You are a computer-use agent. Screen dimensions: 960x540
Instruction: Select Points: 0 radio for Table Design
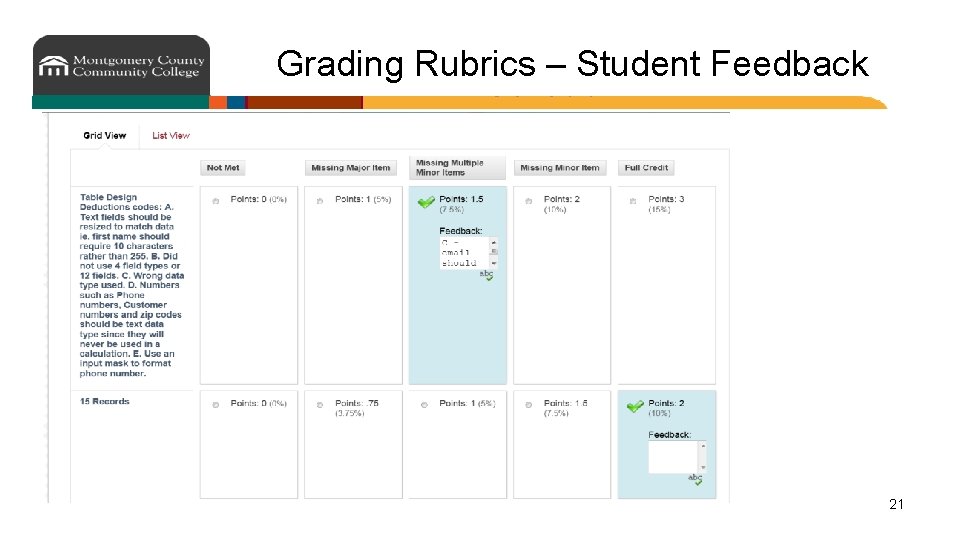(x=216, y=201)
